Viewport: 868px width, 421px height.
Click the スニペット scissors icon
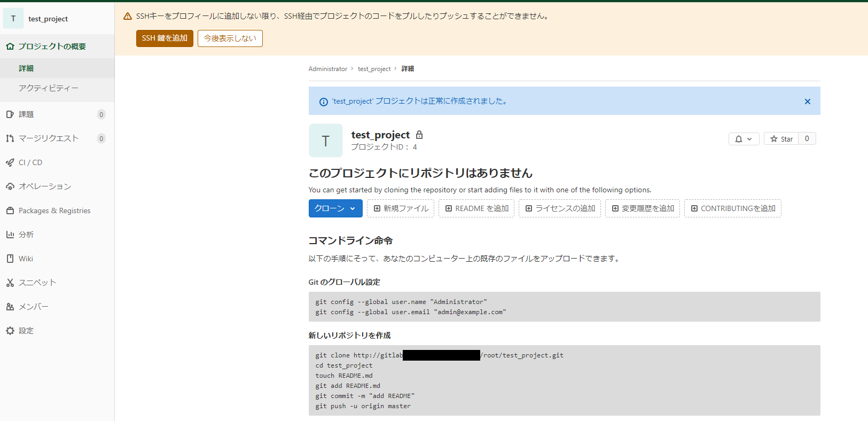coord(10,283)
